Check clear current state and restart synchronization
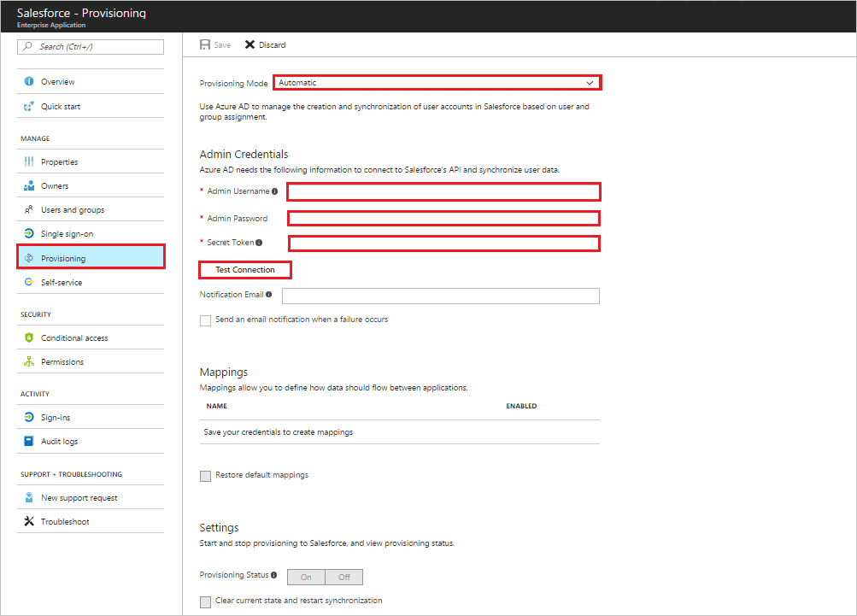 (205, 601)
